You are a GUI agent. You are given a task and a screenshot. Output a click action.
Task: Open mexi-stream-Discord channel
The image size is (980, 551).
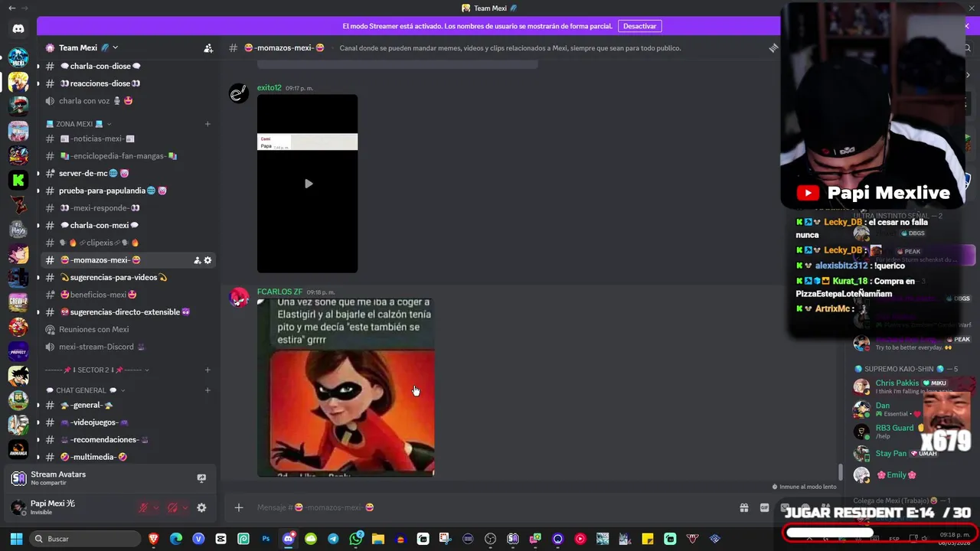(x=128, y=347)
